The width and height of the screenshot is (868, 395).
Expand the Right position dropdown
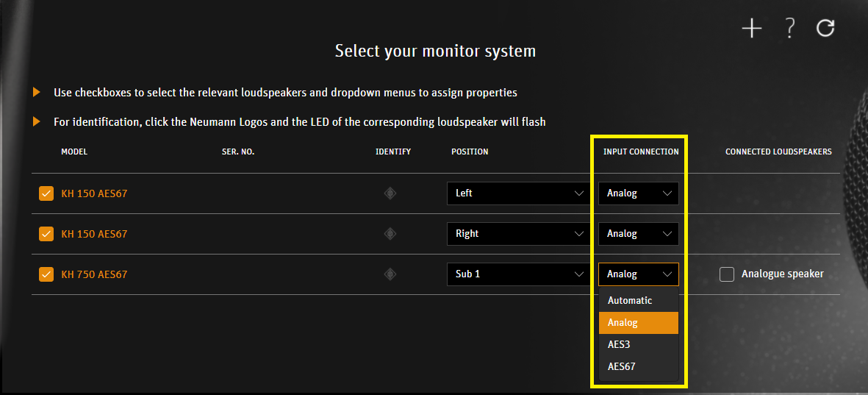click(x=517, y=234)
